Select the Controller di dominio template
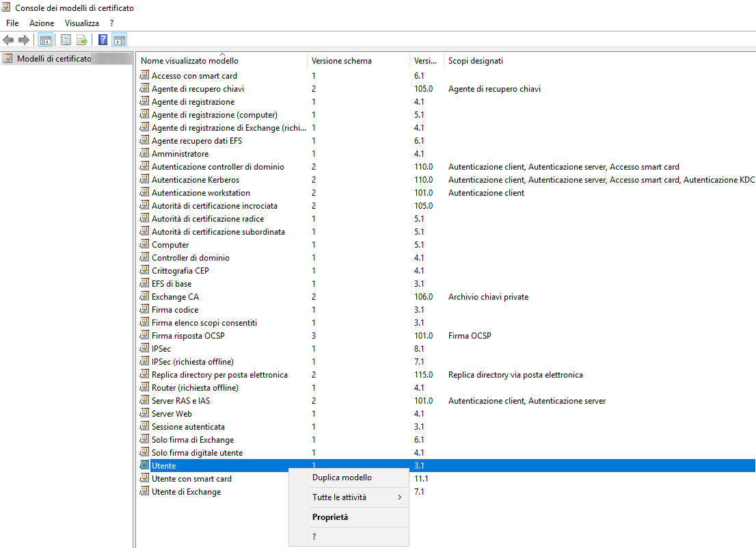The height and width of the screenshot is (548, 756). [191, 258]
